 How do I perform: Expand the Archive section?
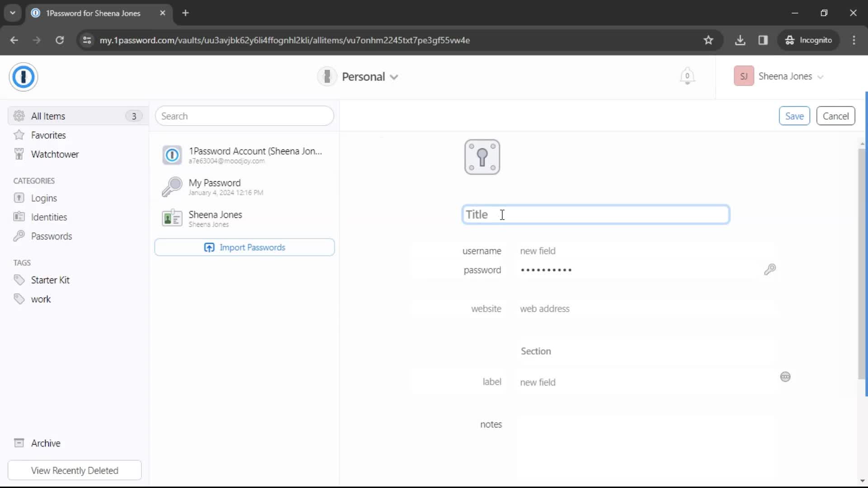click(x=46, y=443)
